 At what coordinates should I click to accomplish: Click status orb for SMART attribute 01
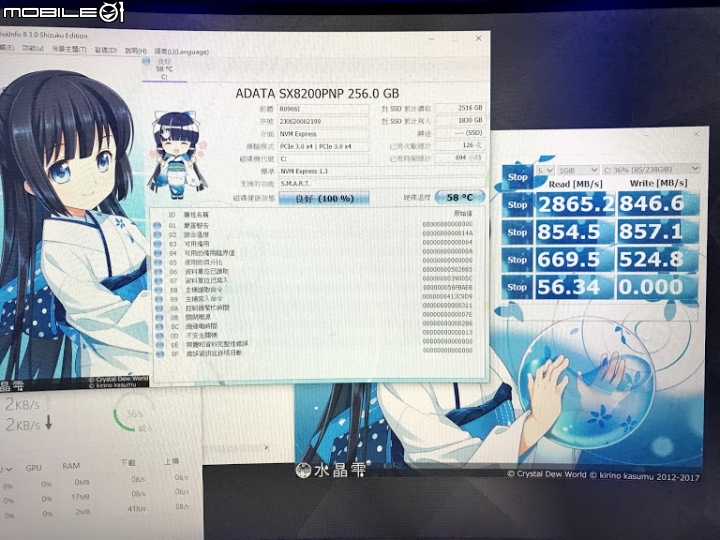pos(158,225)
